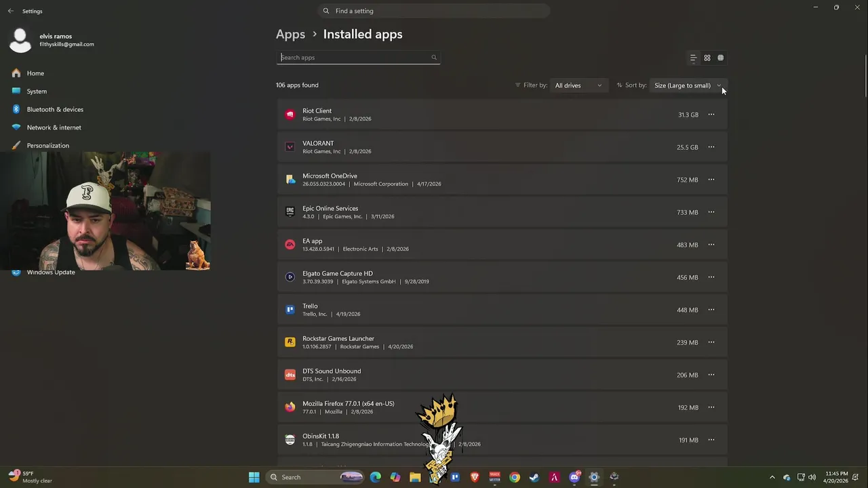868x488 pixels.
Task: Switch to list view layout
Action: tap(693, 58)
